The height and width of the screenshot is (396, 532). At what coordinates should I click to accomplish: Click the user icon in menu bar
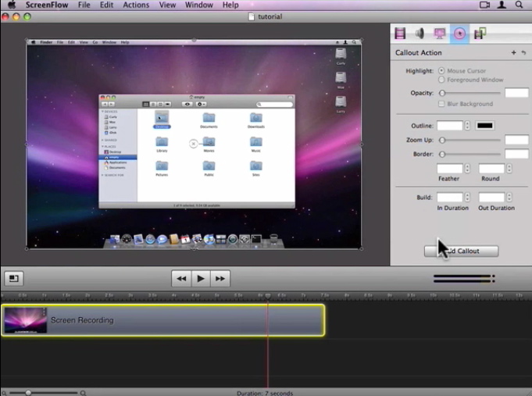point(502,5)
